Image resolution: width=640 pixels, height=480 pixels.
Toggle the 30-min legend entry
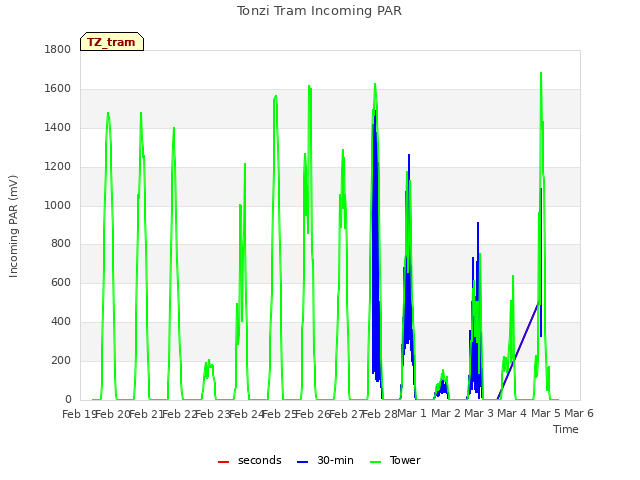point(325,460)
